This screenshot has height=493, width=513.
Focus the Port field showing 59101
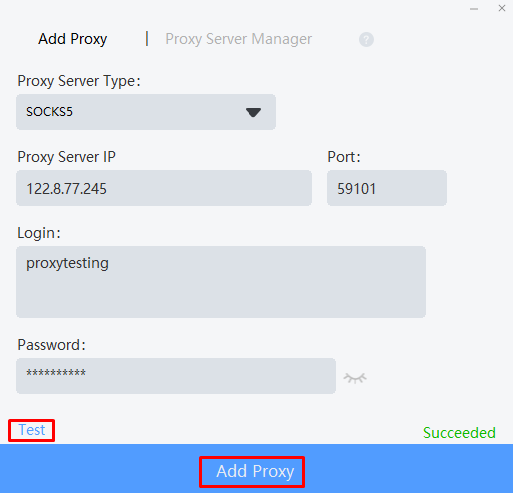[x=387, y=188]
